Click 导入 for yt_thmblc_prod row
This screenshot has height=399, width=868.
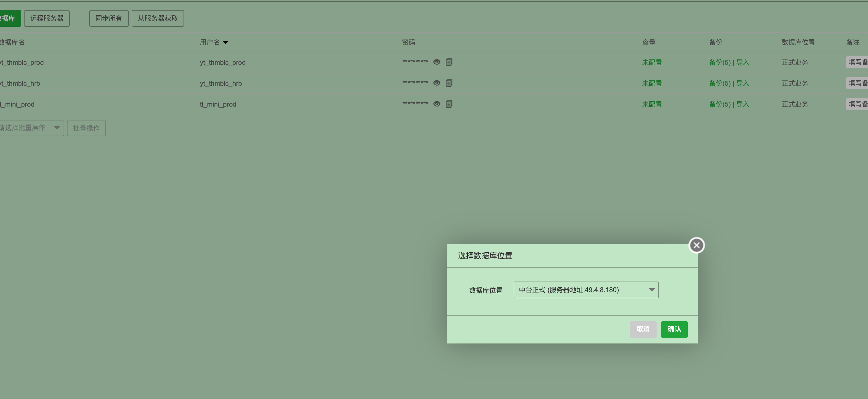(x=743, y=62)
